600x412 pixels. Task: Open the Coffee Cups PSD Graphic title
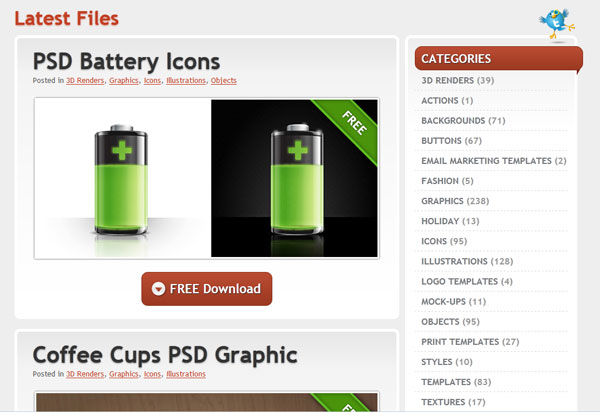tap(165, 355)
